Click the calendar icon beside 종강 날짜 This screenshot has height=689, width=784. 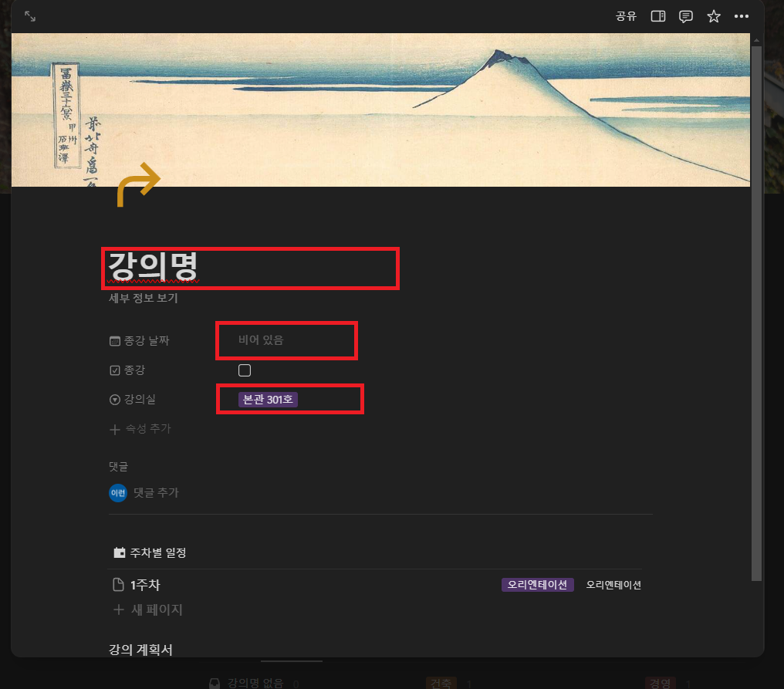[x=115, y=341]
